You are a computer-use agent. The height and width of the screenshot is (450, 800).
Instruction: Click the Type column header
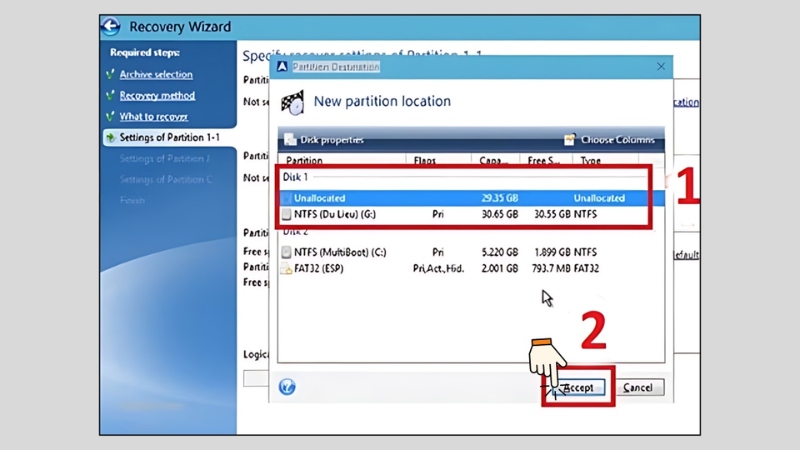coord(591,160)
